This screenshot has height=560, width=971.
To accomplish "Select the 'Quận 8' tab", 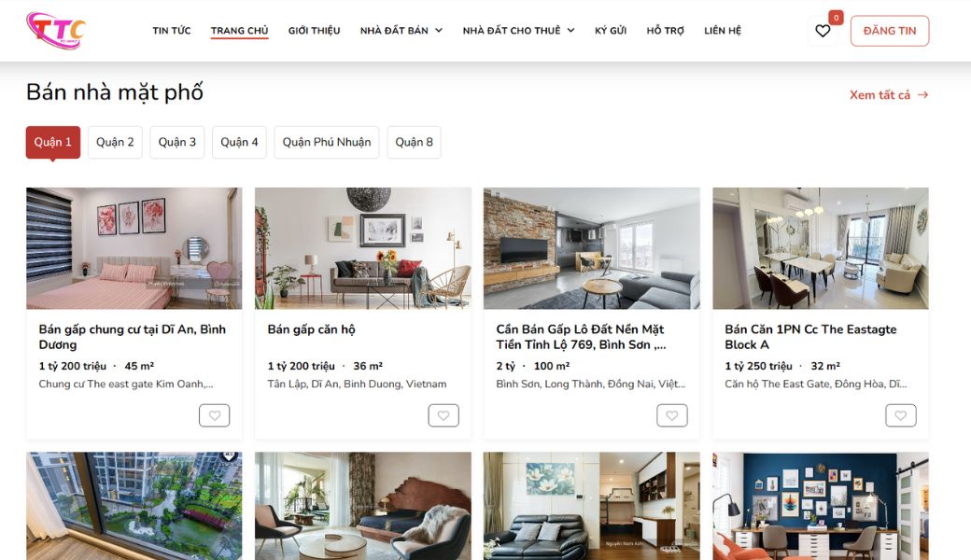I will [414, 142].
